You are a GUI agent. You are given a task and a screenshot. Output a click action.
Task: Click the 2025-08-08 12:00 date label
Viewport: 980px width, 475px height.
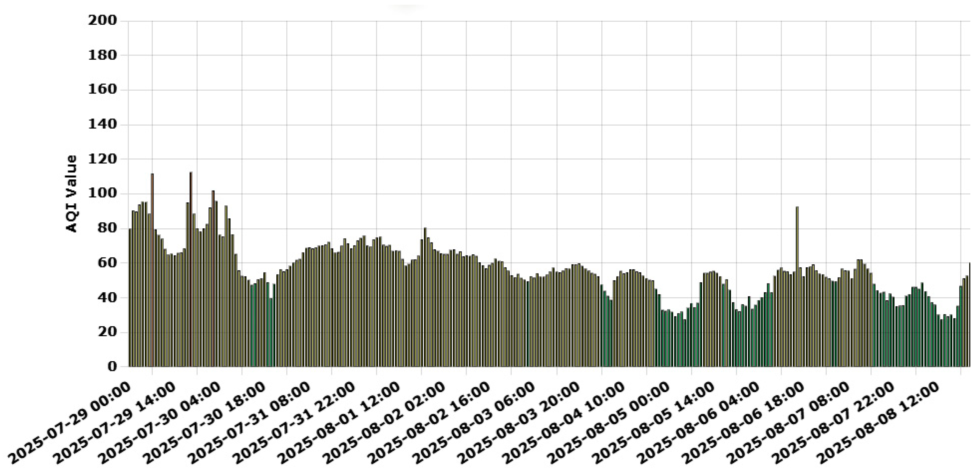pyautogui.click(x=878, y=423)
